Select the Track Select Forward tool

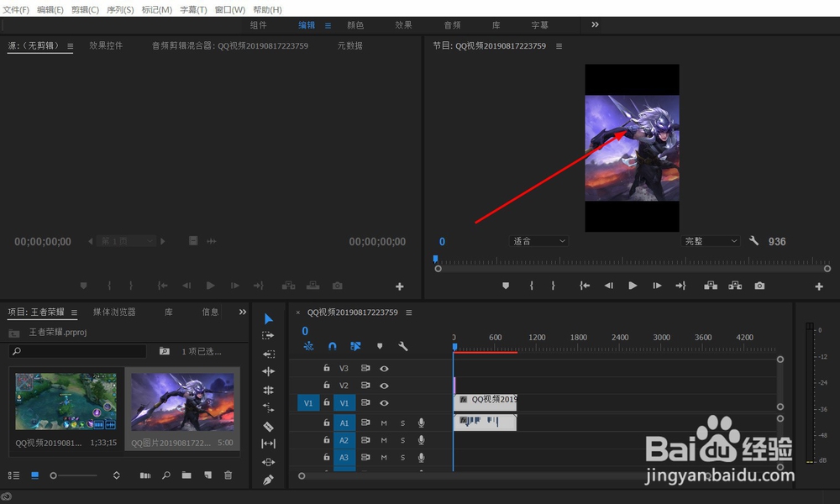click(x=268, y=335)
